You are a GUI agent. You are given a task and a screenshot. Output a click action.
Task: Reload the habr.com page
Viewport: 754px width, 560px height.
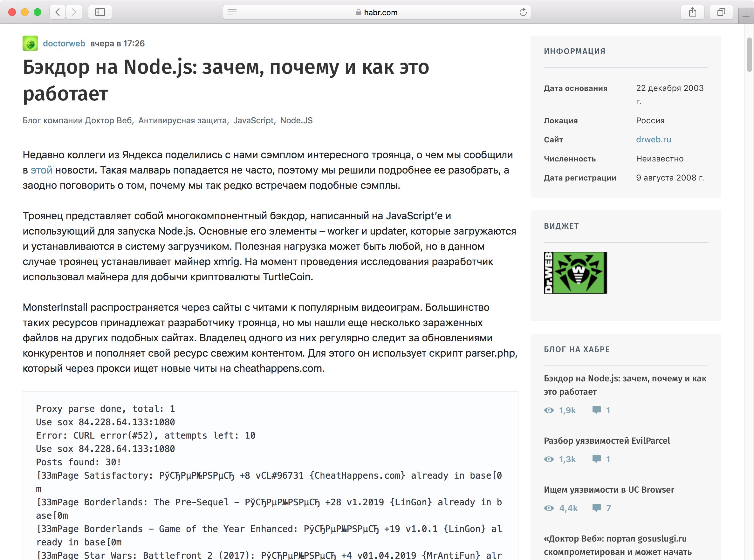523,12
